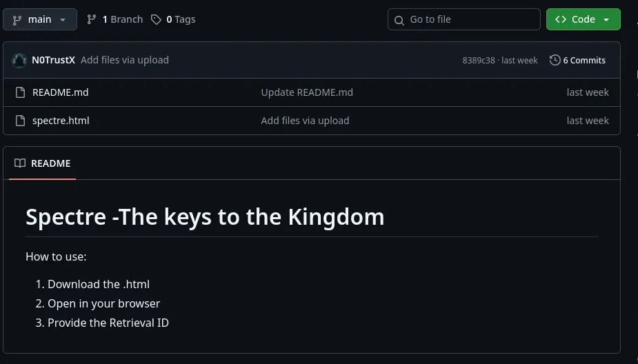Expand the green Code dropdown button
The width and height of the screenshot is (638, 364).
click(583, 19)
